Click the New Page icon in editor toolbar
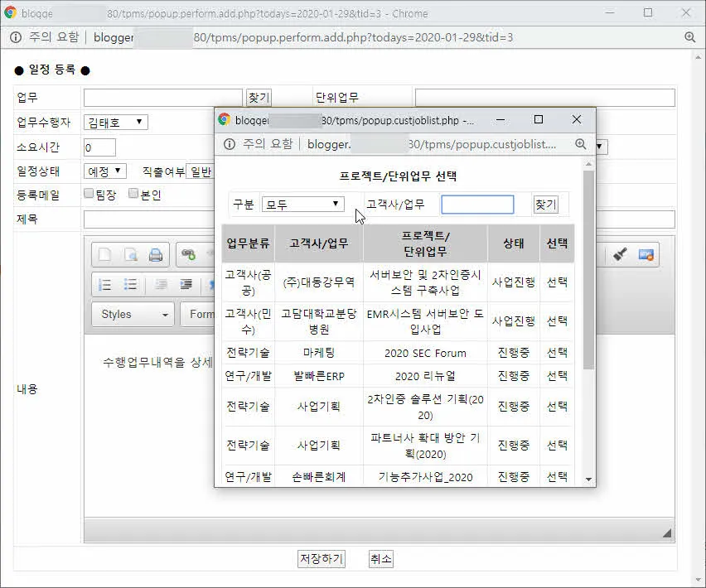 click(x=104, y=255)
